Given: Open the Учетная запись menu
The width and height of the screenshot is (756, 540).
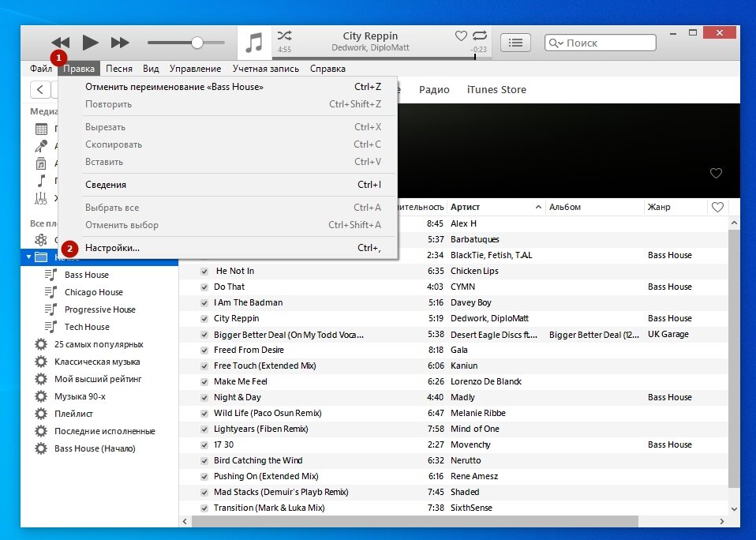Looking at the screenshot, I should [x=266, y=69].
